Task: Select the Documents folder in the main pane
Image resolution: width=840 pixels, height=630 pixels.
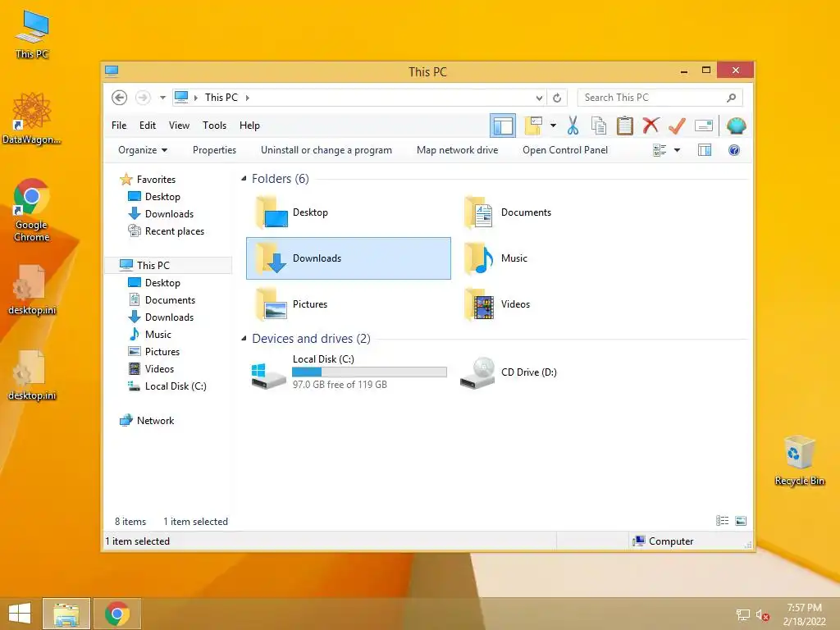Action: 557,212
